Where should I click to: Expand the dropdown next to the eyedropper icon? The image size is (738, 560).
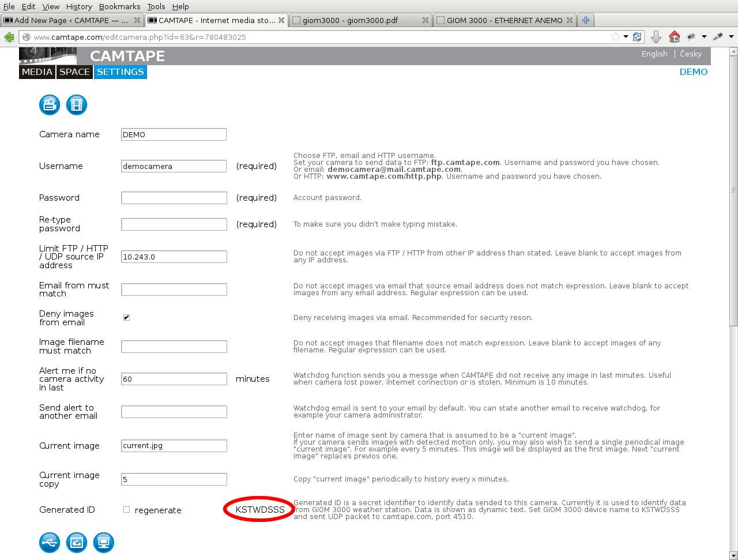731,37
